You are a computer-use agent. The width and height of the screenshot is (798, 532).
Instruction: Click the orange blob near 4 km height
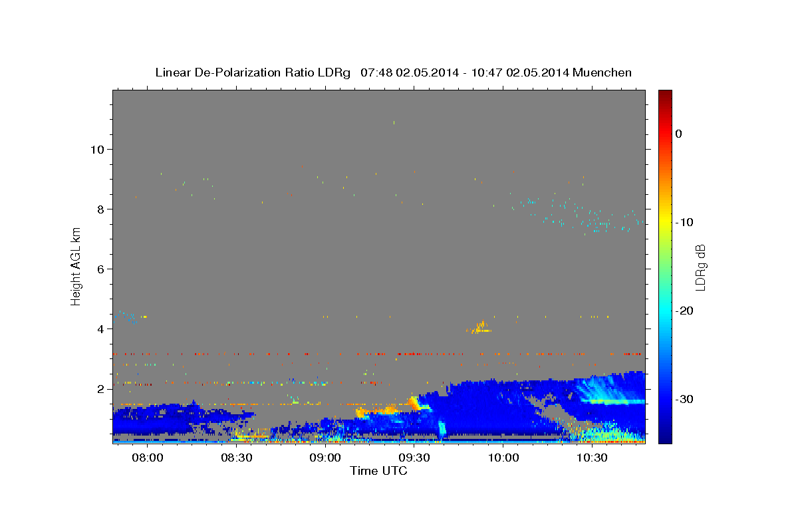click(x=480, y=327)
